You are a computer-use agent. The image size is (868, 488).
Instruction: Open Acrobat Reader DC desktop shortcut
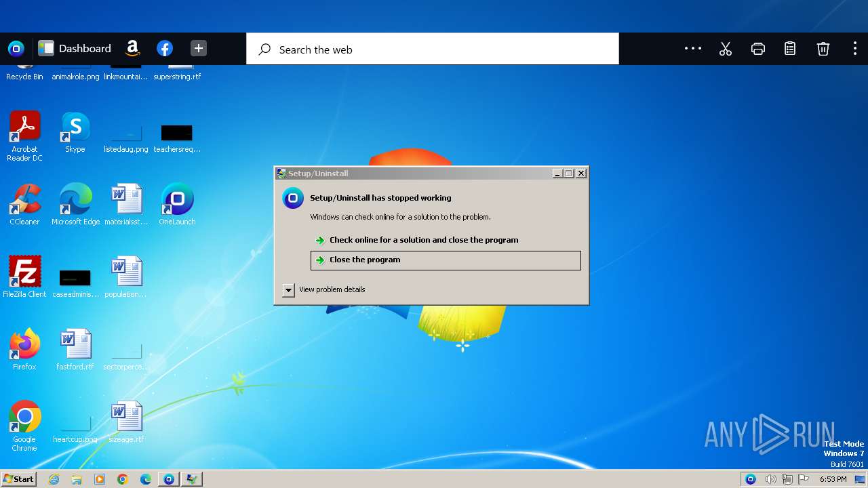click(x=24, y=136)
